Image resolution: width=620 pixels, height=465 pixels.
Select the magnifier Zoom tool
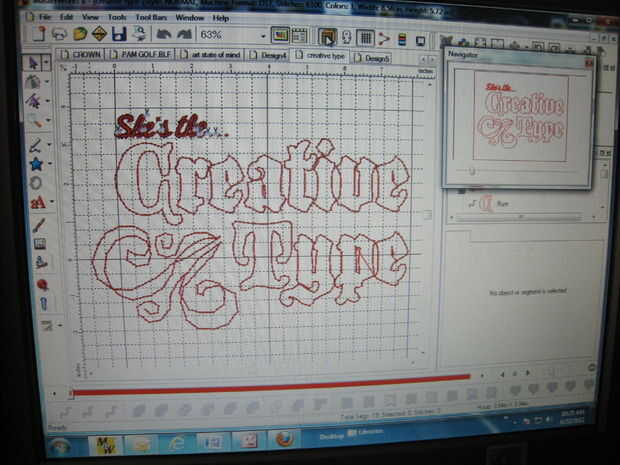pyautogui.click(x=35, y=121)
